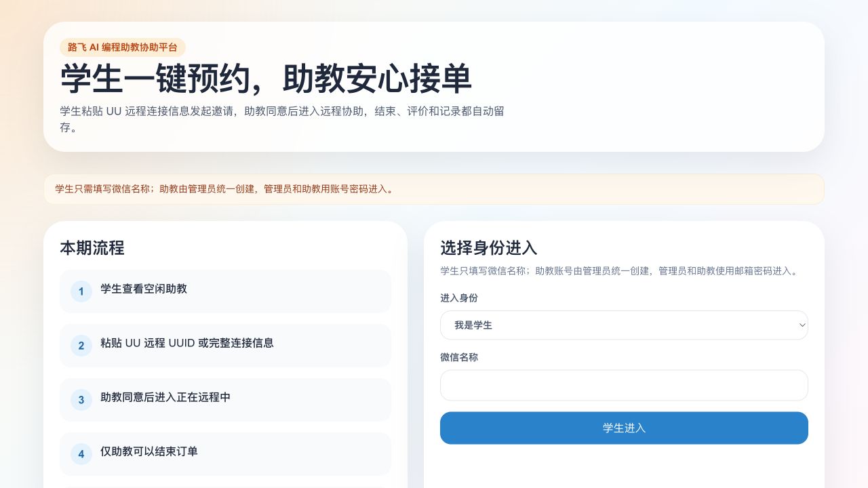Select the text 仅助教可以结束订单
This screenshot has height=488, width=868.
[x=149, y=451]
